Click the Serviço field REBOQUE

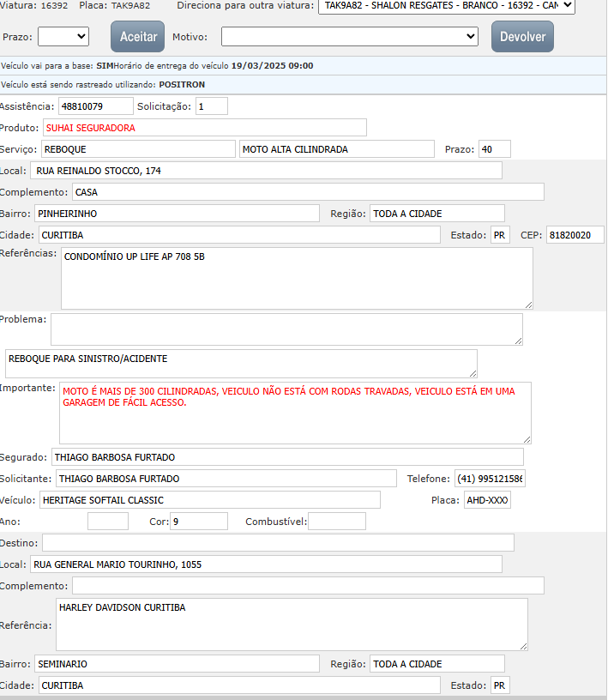tap(138, 149)
